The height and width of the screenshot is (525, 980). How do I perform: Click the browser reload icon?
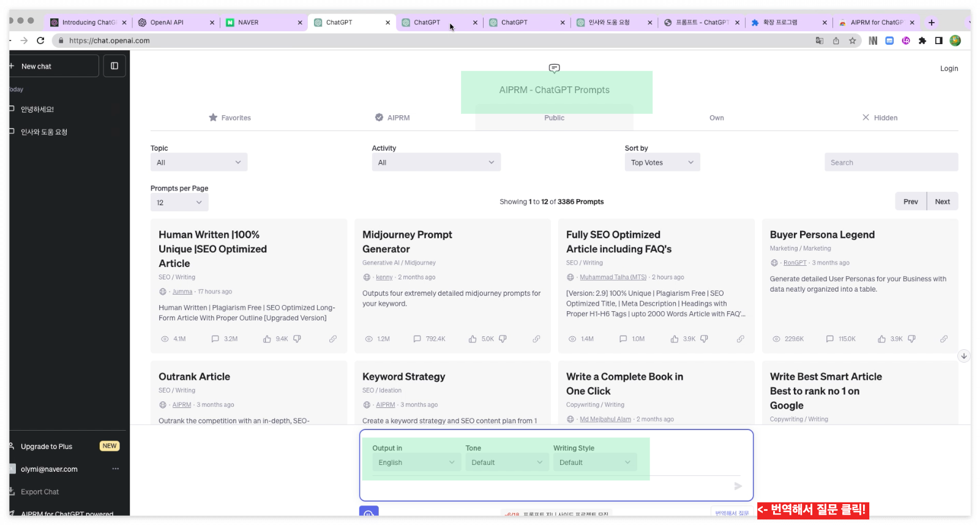[40, 40]
